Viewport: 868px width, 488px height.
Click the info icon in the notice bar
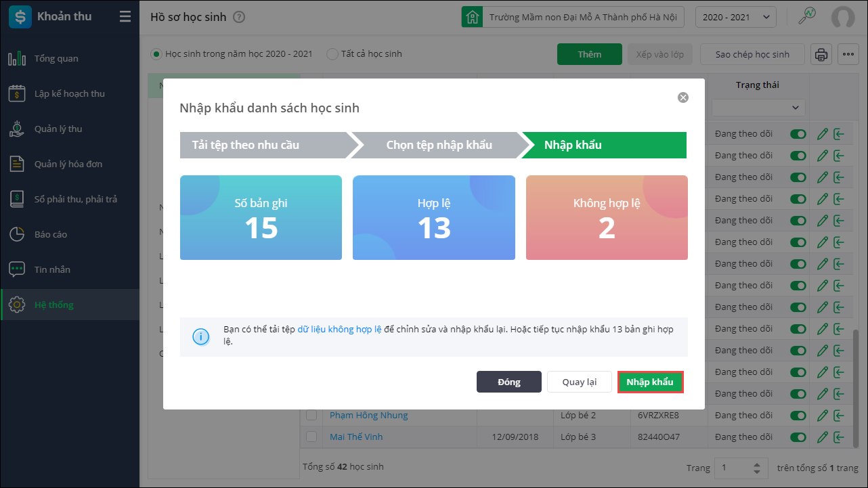201,337
